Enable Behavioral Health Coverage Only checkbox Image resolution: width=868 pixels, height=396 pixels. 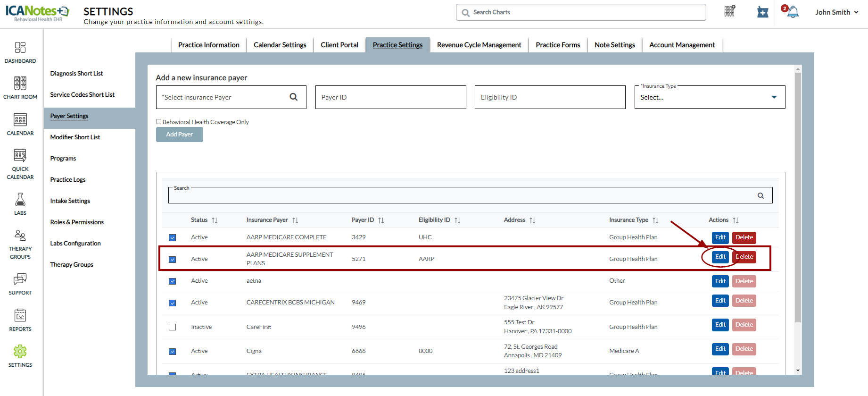pos(159,122)
